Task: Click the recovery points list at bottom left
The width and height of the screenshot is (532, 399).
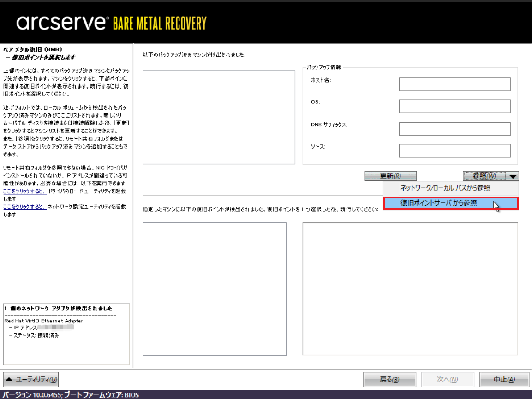Action: [214, 289]
